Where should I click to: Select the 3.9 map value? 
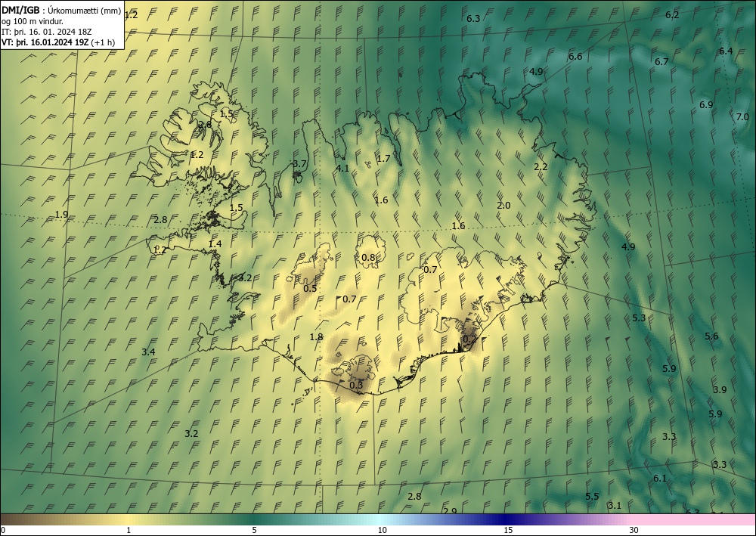(720, 389)
